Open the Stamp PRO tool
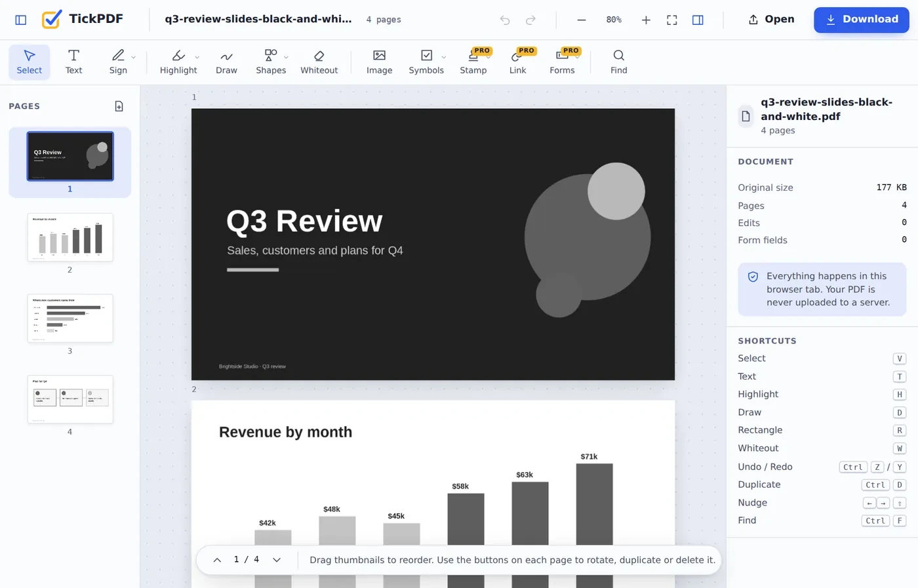Screen dimensions: 918x588 pos(473,62)
